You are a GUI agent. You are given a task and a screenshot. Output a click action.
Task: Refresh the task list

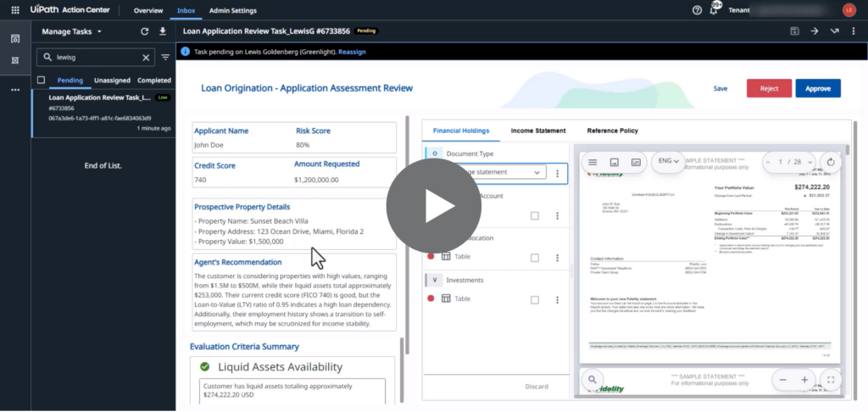[145, 31]
